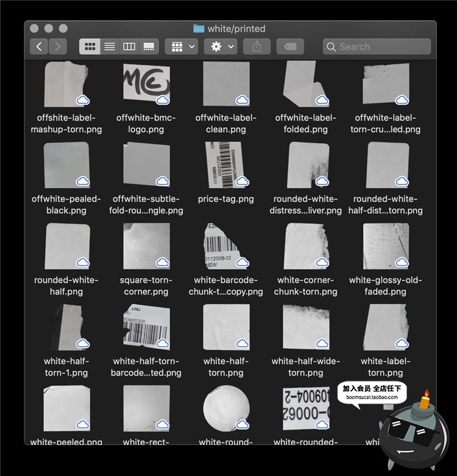Image resolution: width=457 pixels, height=476 pixels.
Task: Switch to column view mode
Action: 129,47
